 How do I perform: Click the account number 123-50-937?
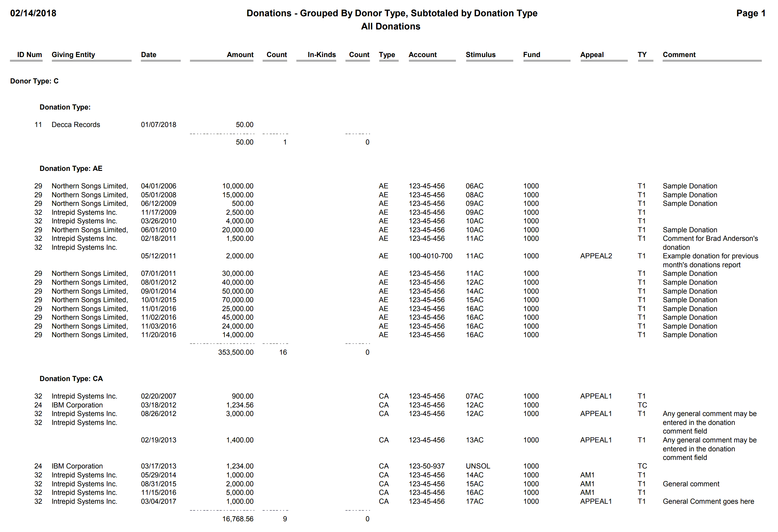[426, 466]
